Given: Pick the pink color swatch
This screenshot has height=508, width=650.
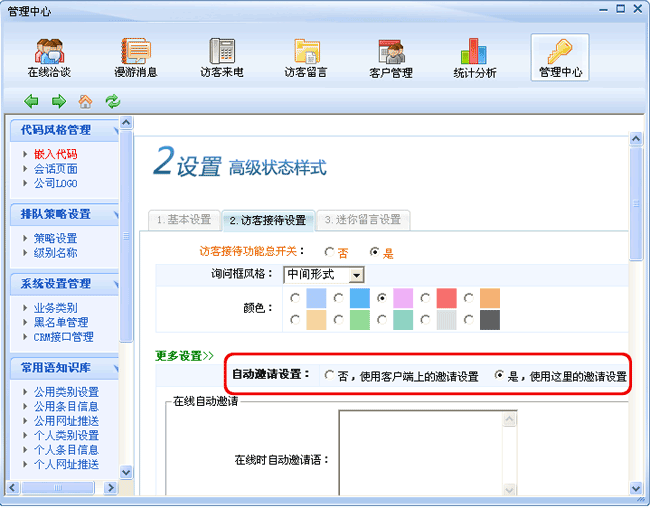Looking at the screenshot, I should pos(403,298).
